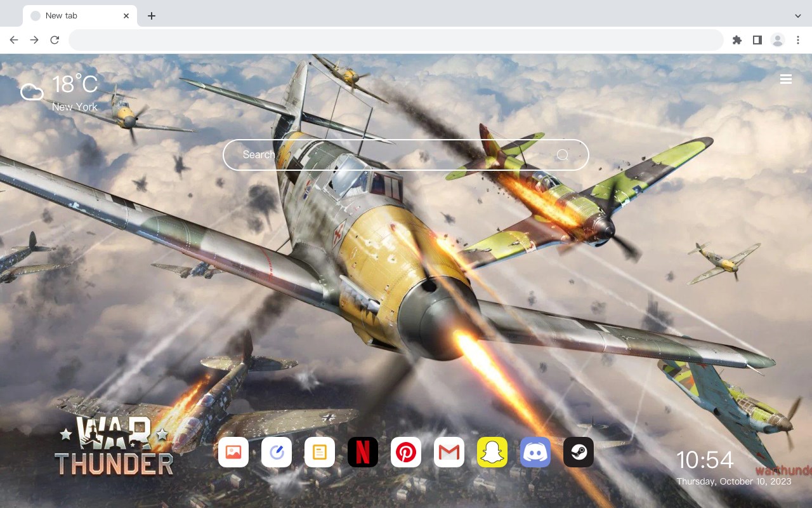Click the search magnifier icon

click(562, 155)
